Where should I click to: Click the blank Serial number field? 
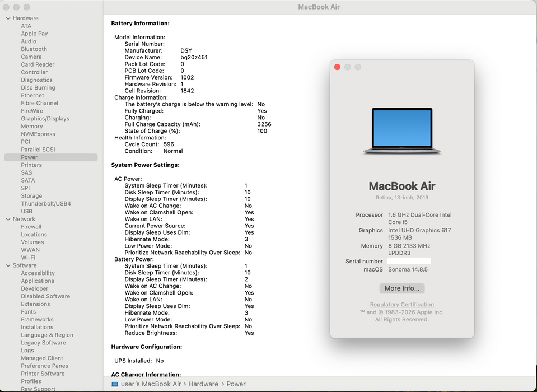[x=409, y=261]
